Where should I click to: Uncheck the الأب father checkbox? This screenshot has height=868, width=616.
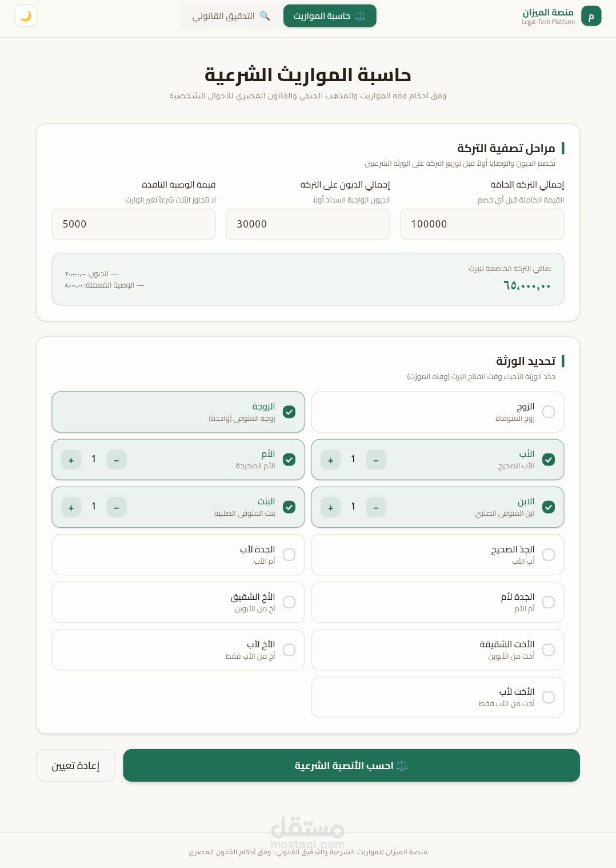pos(549,459)
